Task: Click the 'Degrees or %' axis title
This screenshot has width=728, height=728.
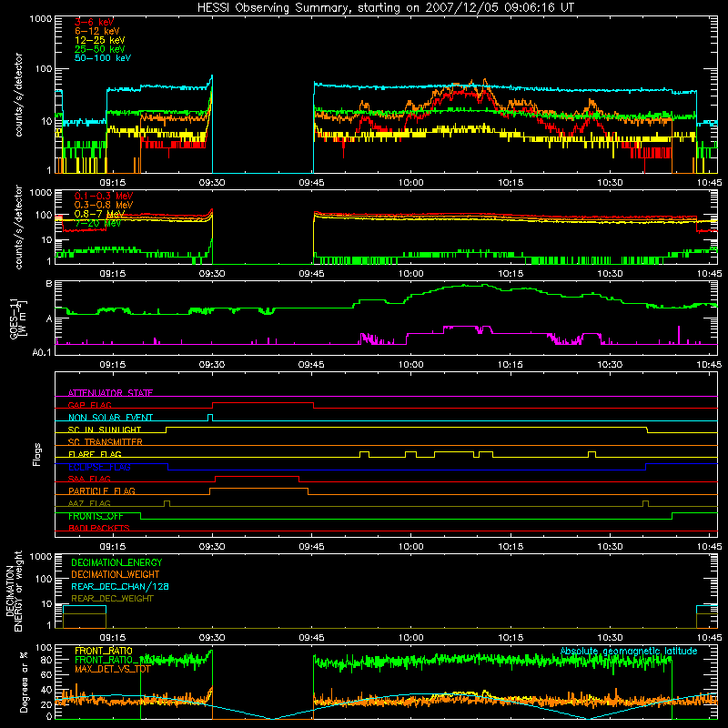Action: click(x=24, y=682)
